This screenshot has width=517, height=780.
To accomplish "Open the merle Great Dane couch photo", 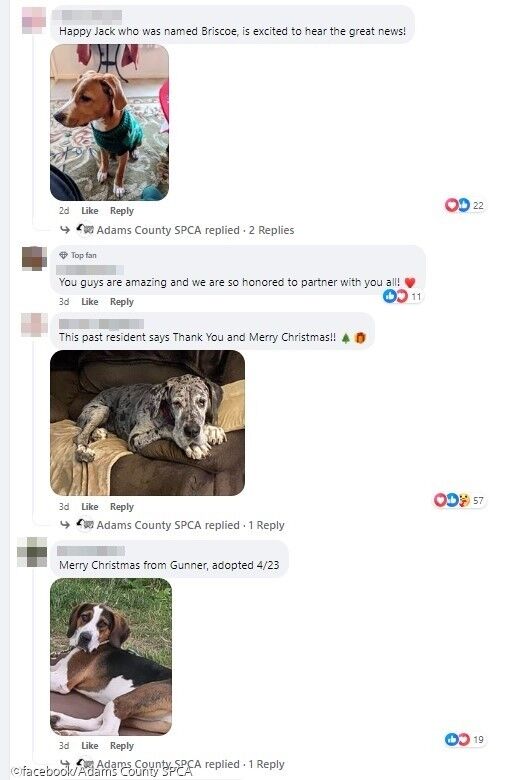I will point(147,423).
